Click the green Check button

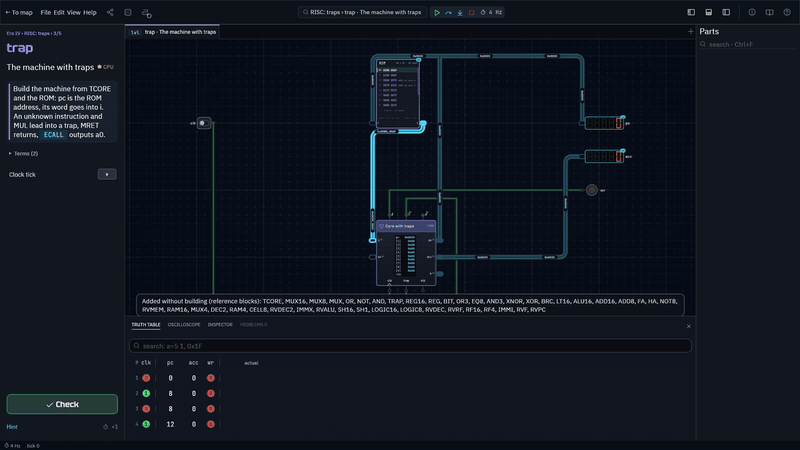(62, 404)
